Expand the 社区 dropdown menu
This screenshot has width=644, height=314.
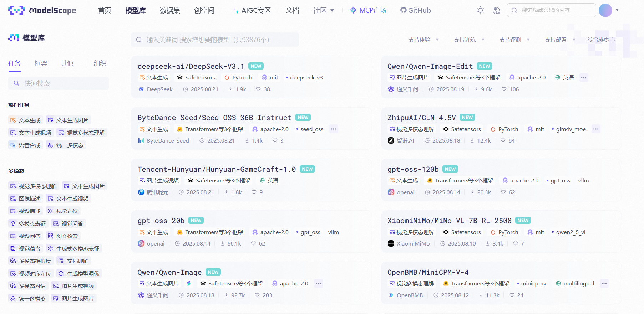point(323,10)
